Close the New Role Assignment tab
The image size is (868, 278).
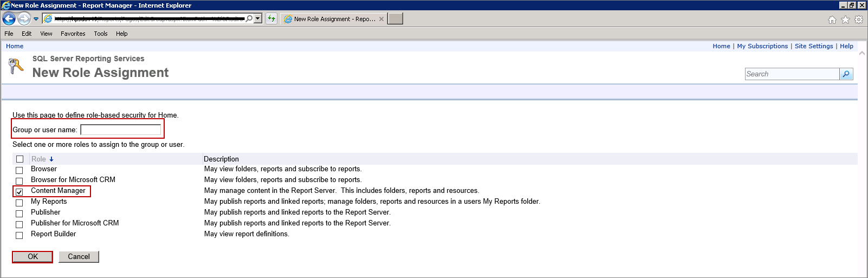click(x=381, y=19)
